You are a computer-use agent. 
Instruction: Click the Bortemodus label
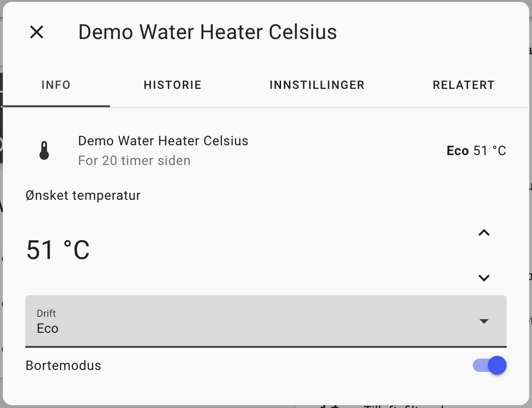[x=63, y=365]
